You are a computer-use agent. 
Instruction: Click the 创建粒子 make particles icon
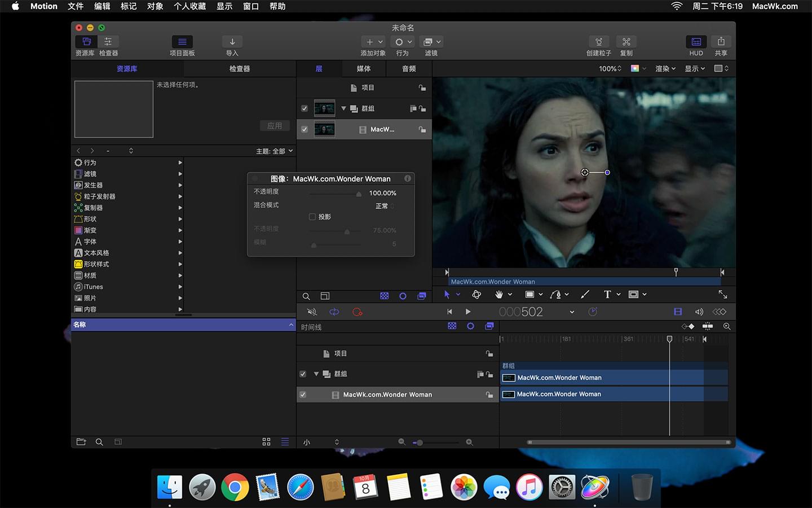[x=599, y=42]
